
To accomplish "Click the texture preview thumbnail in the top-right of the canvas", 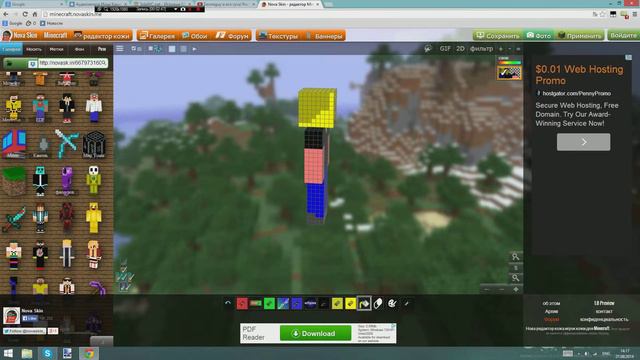I will pos(509,73).
